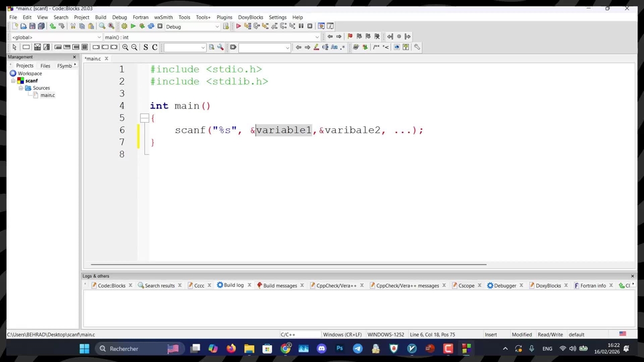Click the Build gear icon

click(124, 26)
